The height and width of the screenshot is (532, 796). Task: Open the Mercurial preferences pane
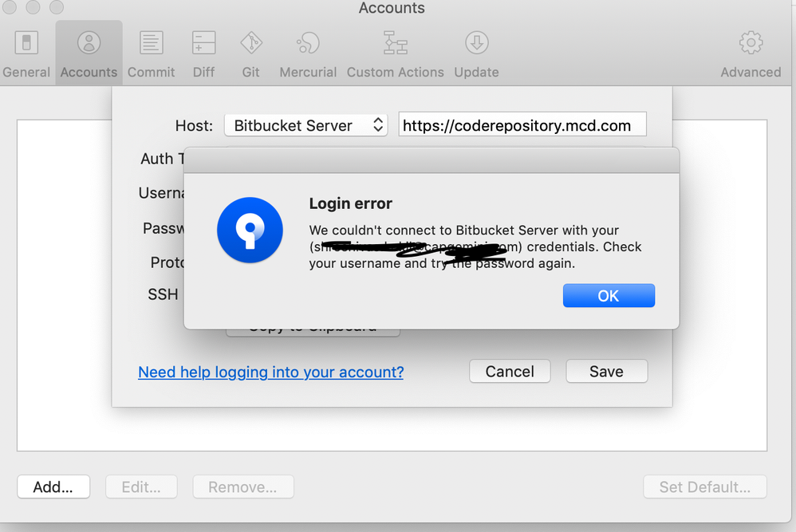coord(308,53)
